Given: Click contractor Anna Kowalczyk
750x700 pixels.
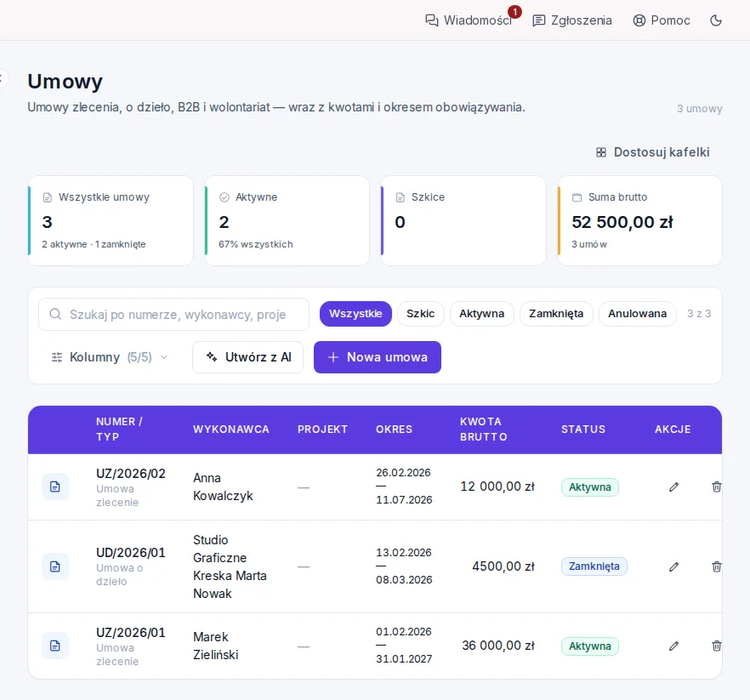Looking at the screenshot, I should (x=223, y=487).
